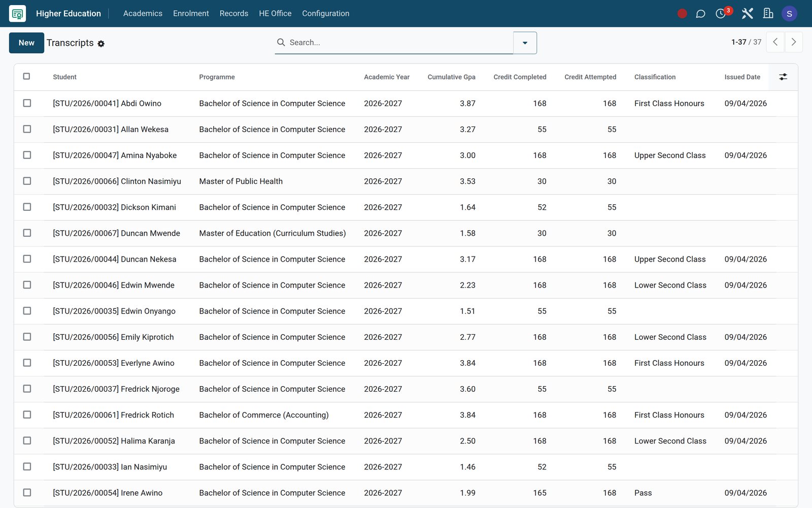
Task: Open activities clock icon with badge
Action: pyautogui.click(x=722, y=13)
